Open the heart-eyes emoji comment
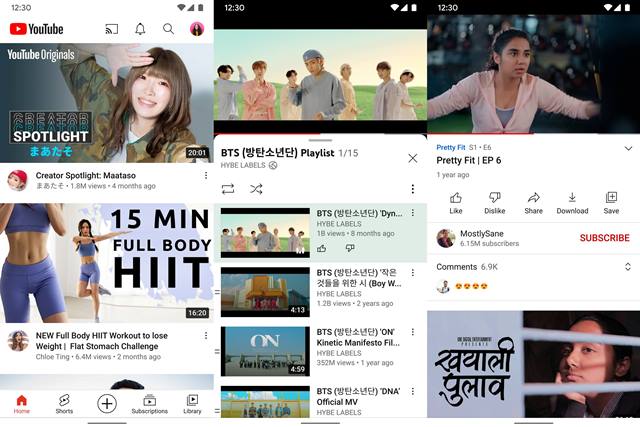 tap(471, 287)
